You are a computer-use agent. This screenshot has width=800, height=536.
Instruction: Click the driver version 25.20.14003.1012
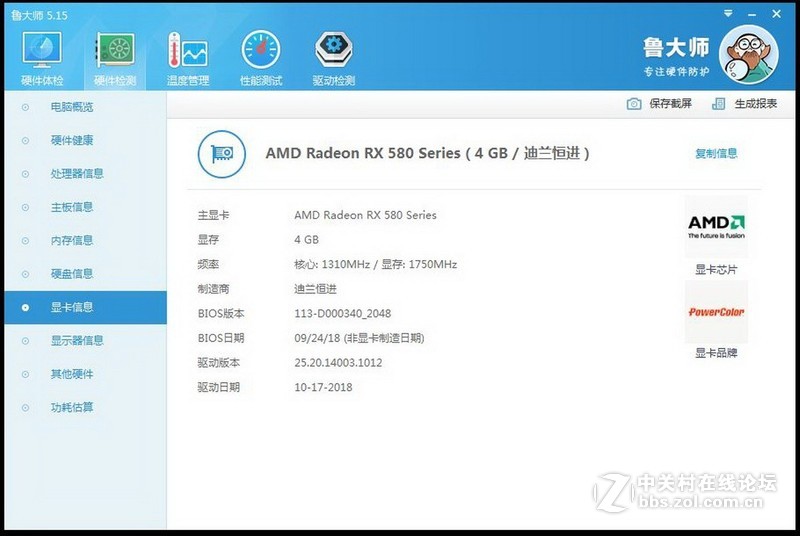click(x=338, y=363)
